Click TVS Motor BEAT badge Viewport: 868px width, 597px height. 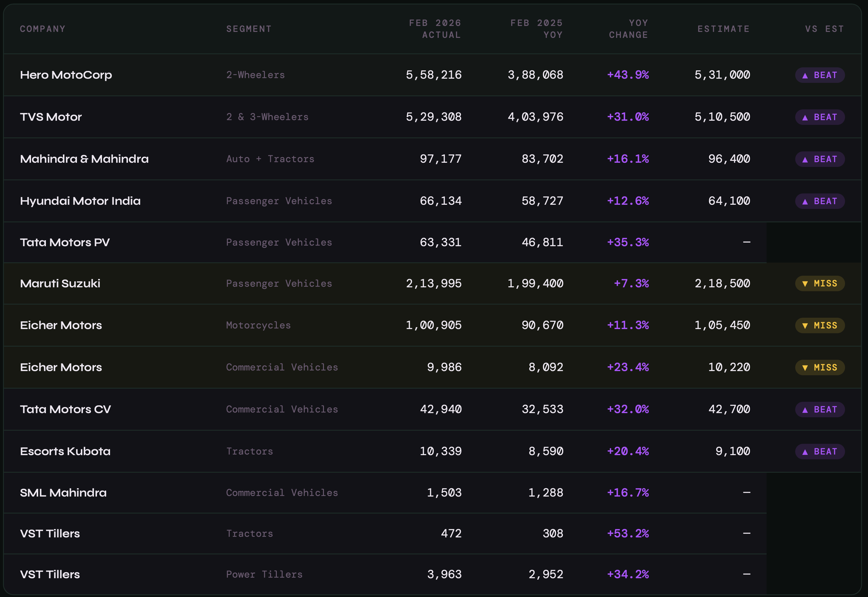click(819, 117)
